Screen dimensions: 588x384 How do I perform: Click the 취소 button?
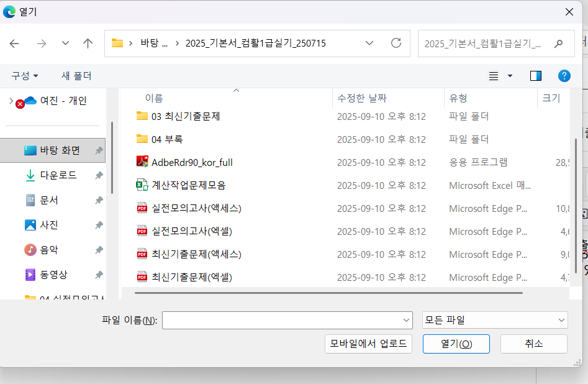point(533,344)
